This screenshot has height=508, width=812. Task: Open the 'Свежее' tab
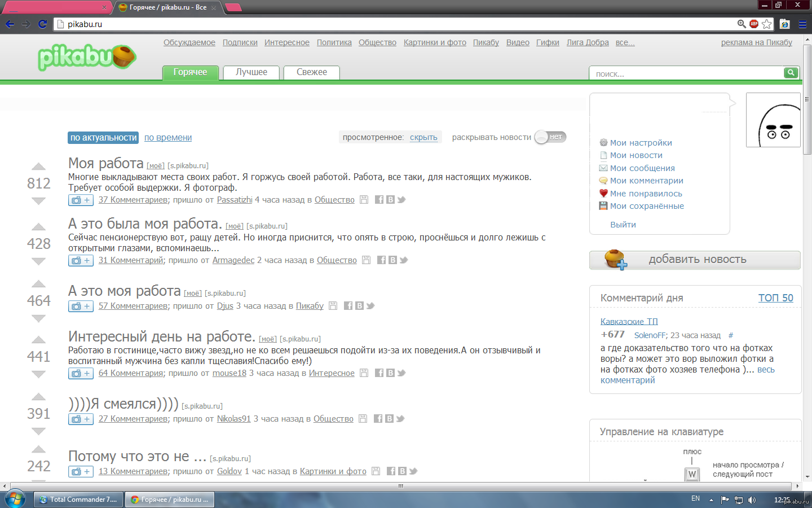(312, 72)
